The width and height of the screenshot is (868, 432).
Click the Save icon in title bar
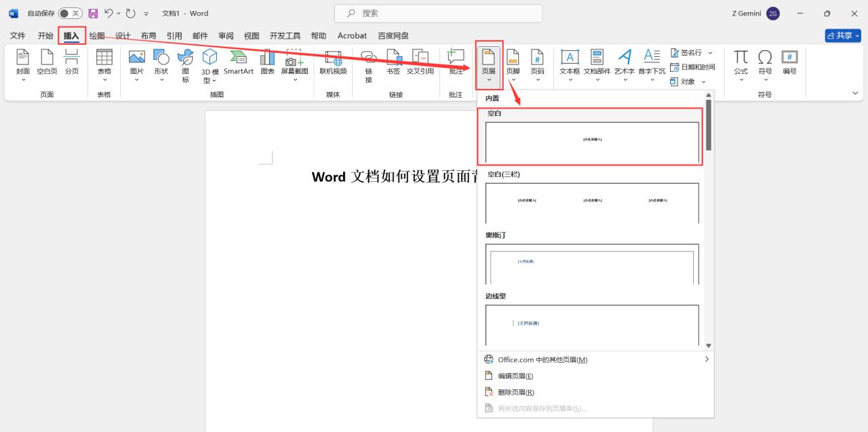(94, 14)
